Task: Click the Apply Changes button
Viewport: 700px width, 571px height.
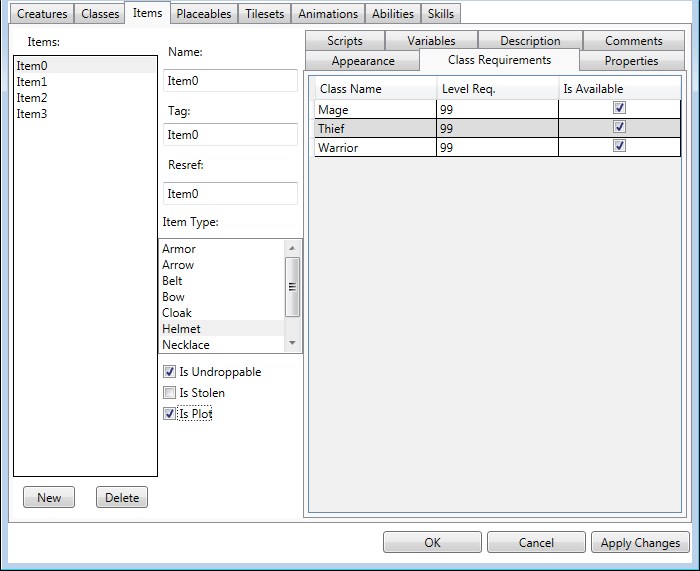Action: coord(640,542)
